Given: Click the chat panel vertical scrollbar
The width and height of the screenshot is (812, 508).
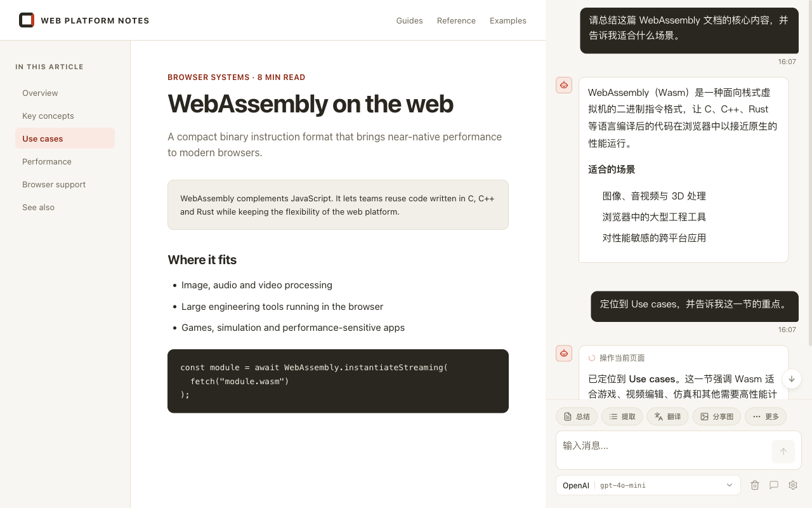Looking at the screenshot, I should 809,173.
